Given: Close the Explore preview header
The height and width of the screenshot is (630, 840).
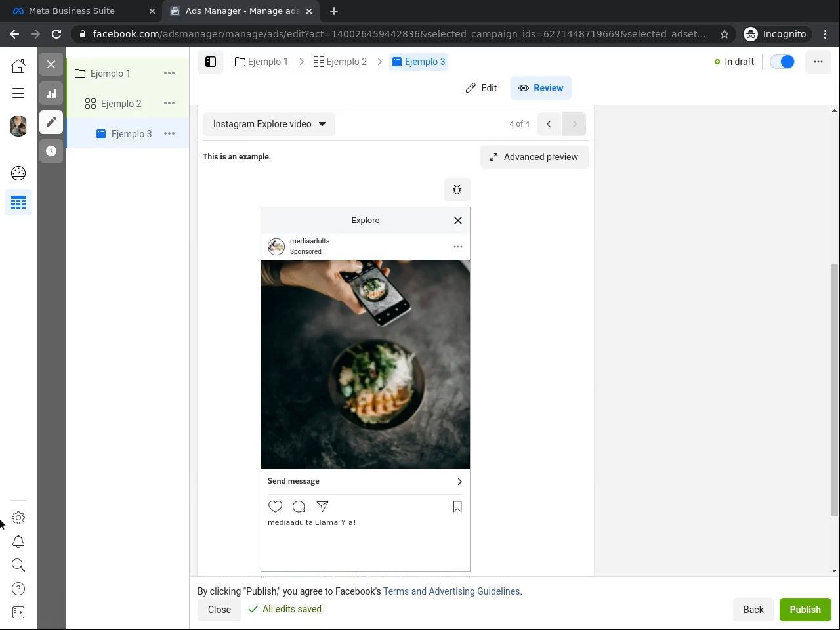Looking at the screenshot, I should point(458,220).
